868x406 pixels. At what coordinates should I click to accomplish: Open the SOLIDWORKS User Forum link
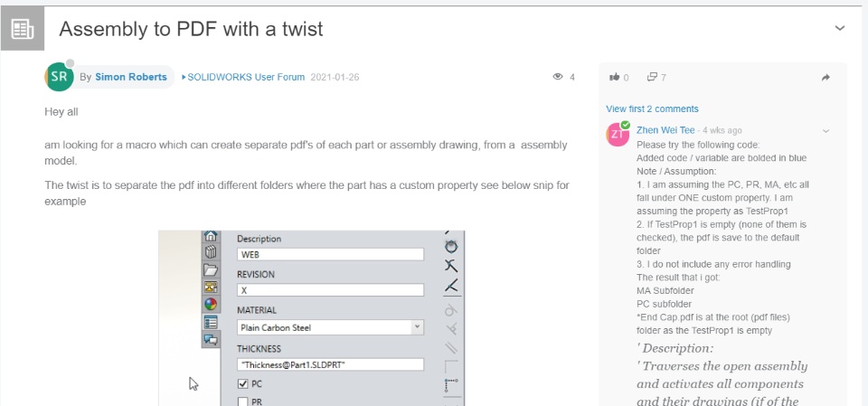(246, 77)
